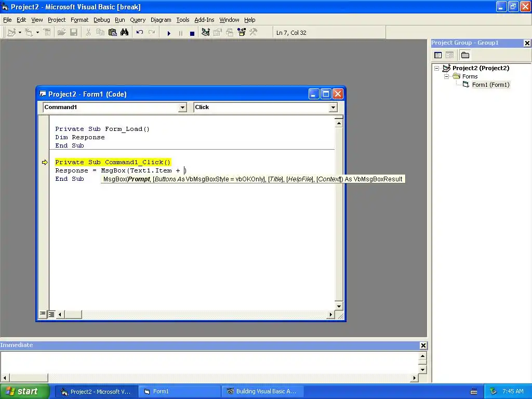Open the Object Browser toolbar icon
532x399 pixels.
pos(242,33)
